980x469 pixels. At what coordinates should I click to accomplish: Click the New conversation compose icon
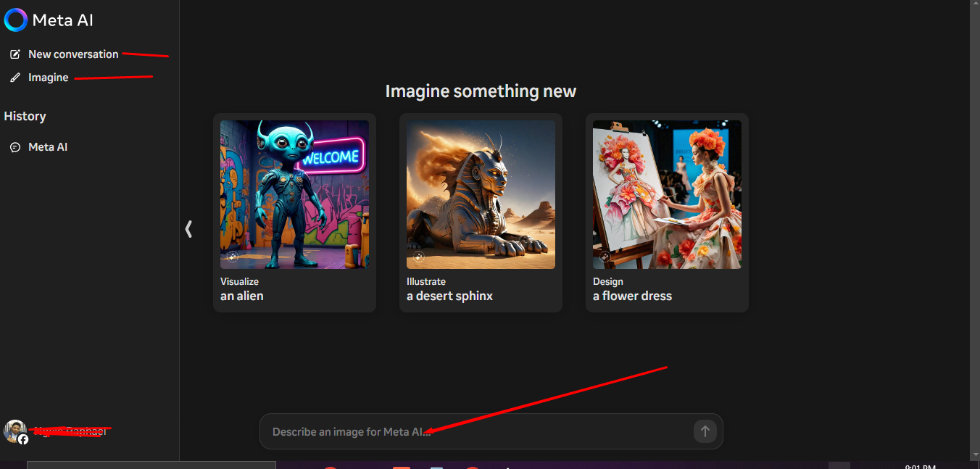(15, 54)
